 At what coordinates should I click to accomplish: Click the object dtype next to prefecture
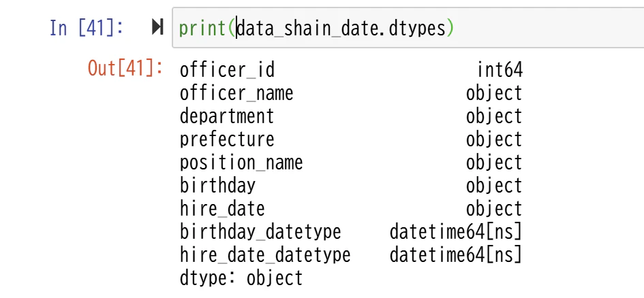494,139
